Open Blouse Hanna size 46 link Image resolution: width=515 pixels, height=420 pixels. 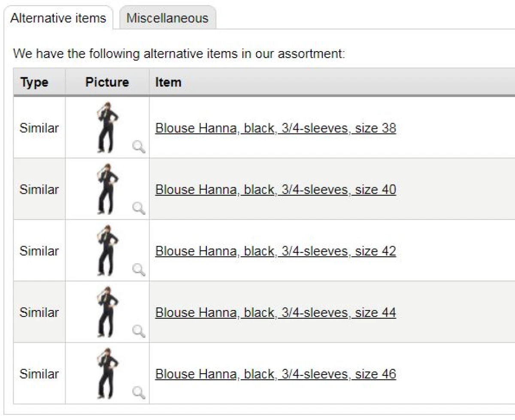point(275,374)
